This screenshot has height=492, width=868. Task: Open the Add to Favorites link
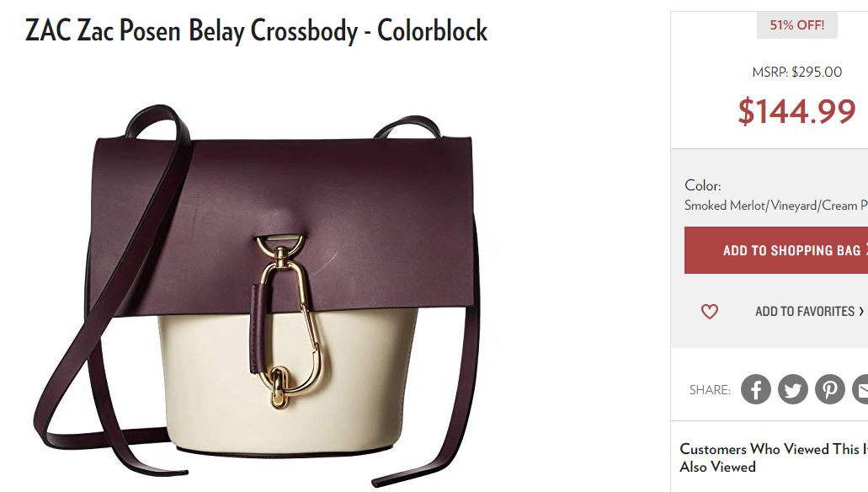coord(806,312)
